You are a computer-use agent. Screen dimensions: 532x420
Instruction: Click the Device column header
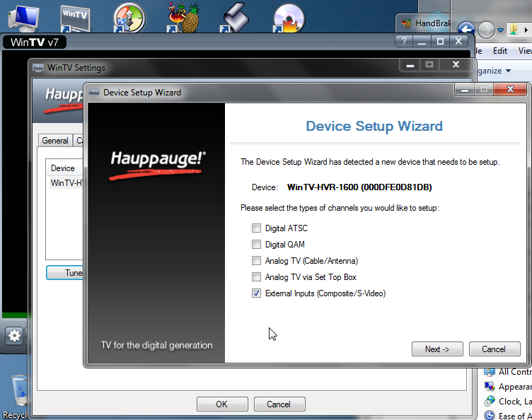tap(64, 168)
